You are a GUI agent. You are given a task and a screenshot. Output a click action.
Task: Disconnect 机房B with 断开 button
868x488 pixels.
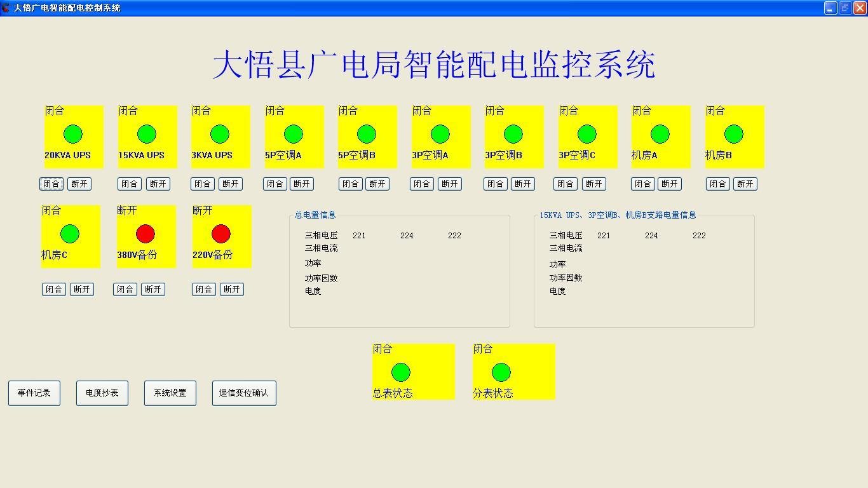pos(745,184)
